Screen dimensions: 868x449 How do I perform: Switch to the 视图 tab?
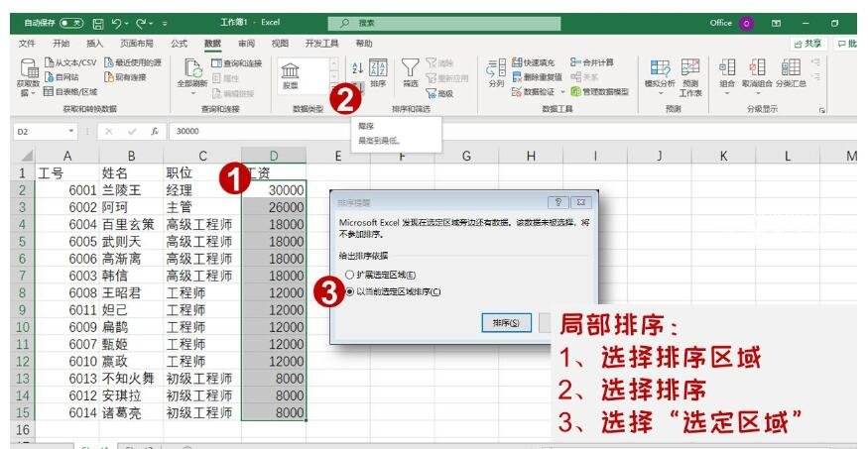tap(280, 44)
